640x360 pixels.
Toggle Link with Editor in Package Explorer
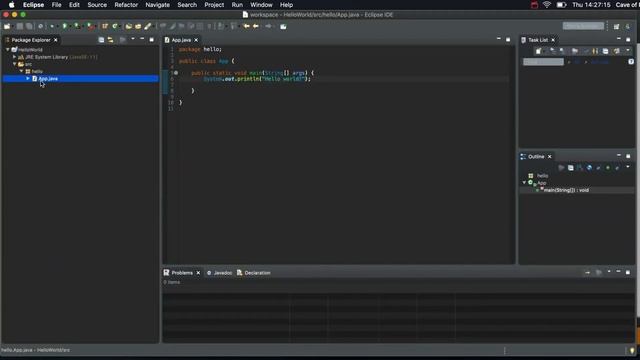coord(110,40)
